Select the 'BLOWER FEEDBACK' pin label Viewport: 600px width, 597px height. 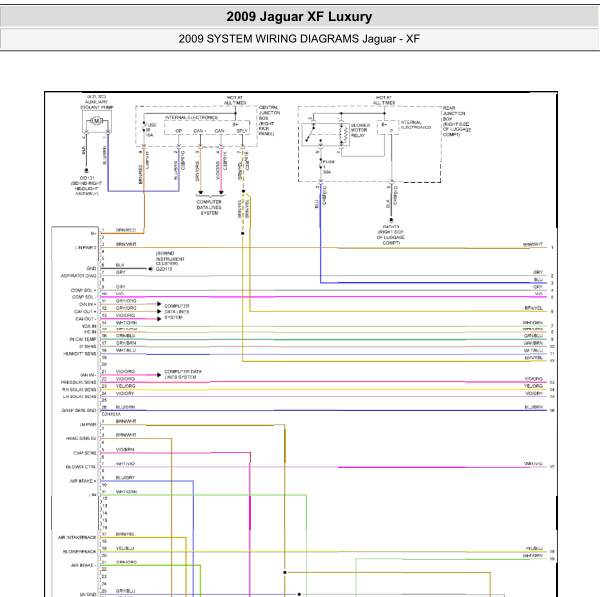(x=80, y=551)
